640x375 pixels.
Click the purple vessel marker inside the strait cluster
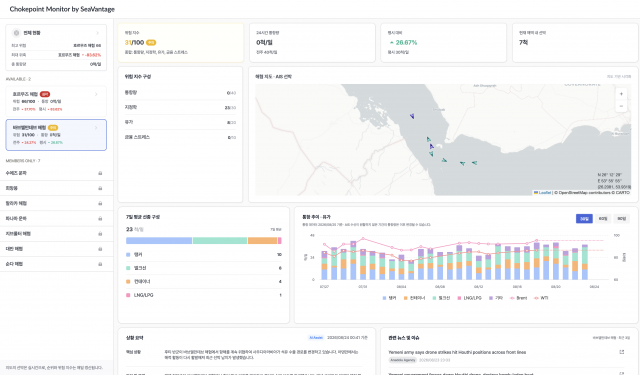(431, 146)
